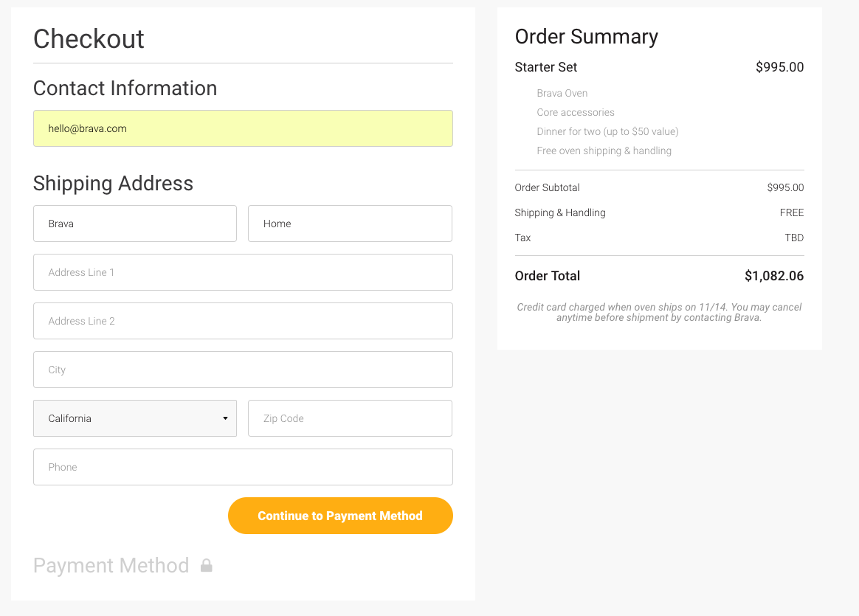Click the cancellation note about shipment

pos(659,312)
